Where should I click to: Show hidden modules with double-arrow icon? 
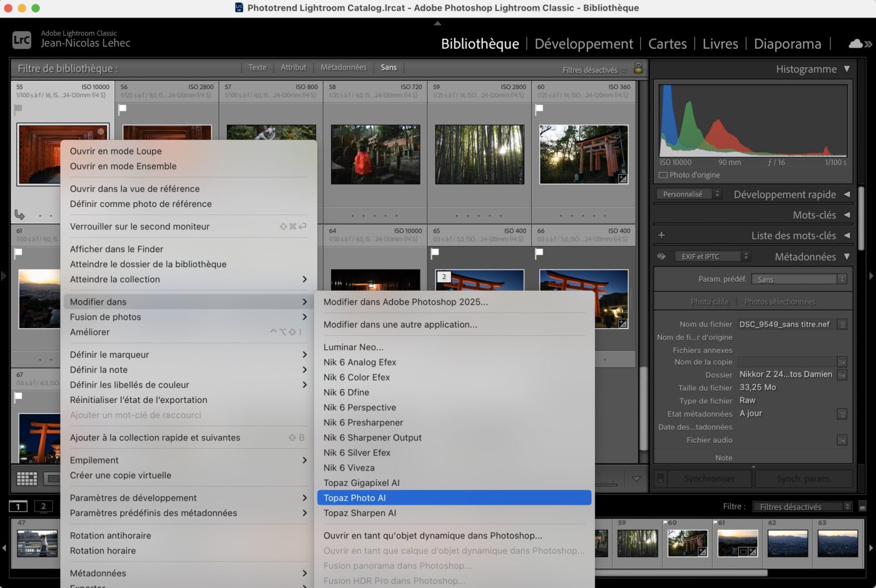tap(868, 44)
